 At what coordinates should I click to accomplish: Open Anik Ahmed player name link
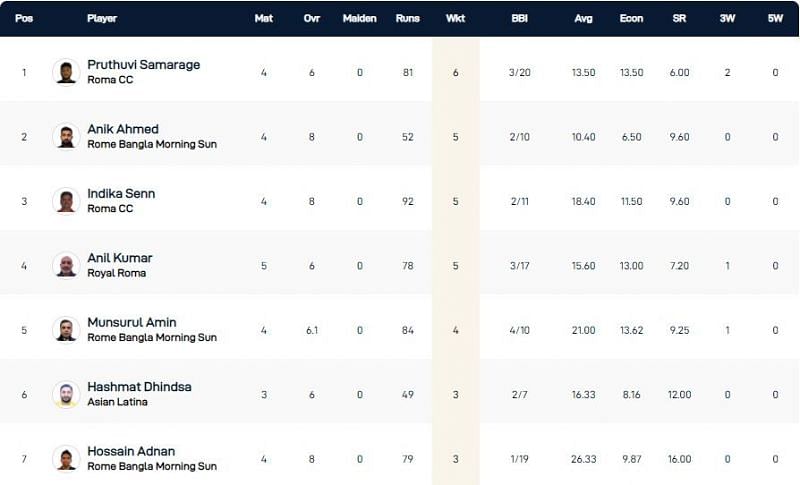click(123, 129)
